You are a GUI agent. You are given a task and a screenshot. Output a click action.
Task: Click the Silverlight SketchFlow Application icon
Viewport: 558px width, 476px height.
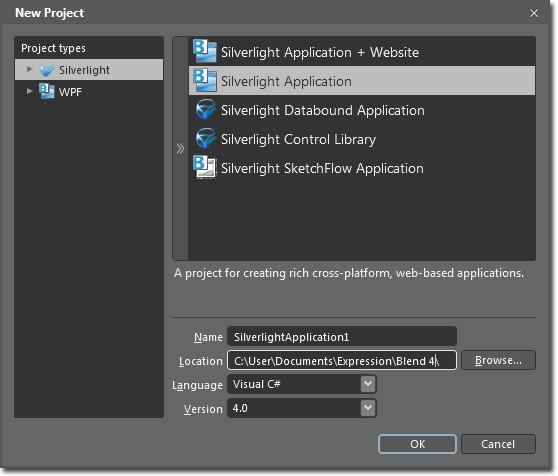click(x=205, y=167)
